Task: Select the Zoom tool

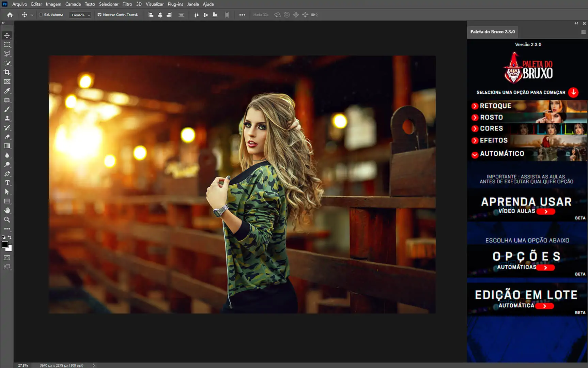Action: [7, 220]
